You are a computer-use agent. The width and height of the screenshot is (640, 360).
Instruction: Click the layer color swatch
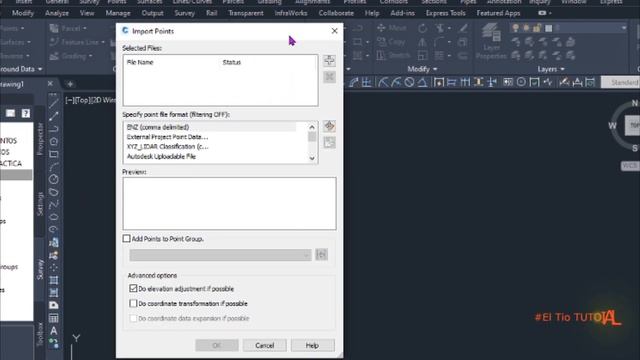pos(549,28)
